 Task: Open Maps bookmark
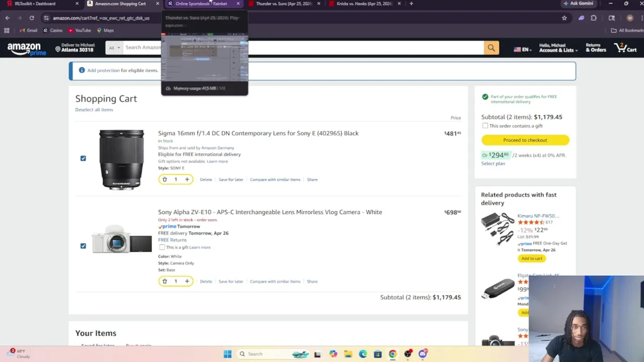click(105, 31)
